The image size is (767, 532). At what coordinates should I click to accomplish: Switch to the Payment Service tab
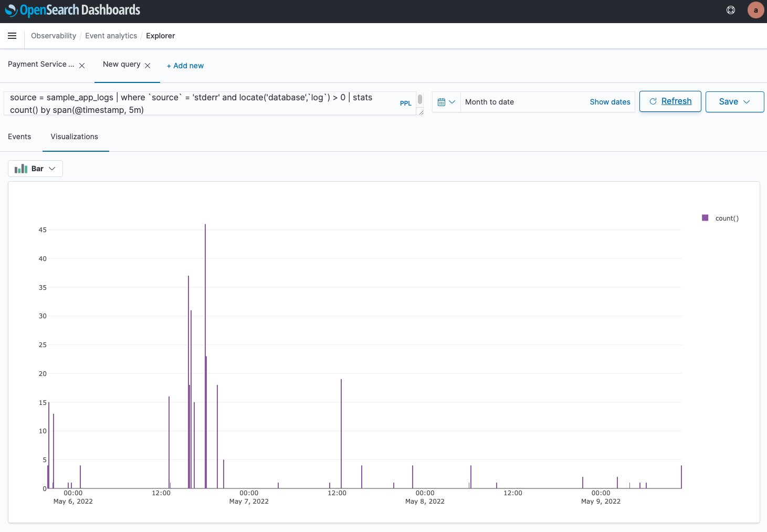41,64
